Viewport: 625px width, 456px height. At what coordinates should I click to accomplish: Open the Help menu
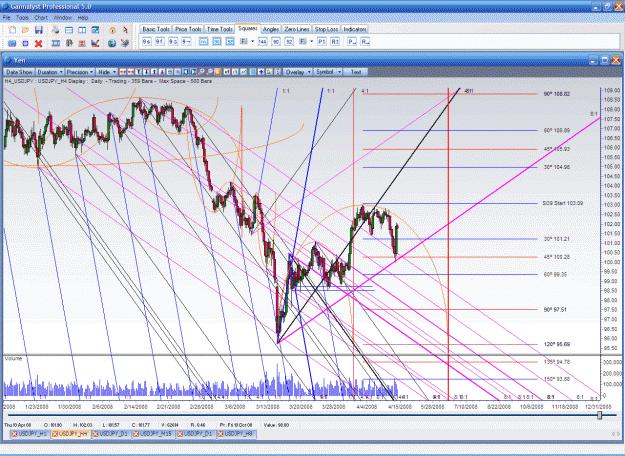[83, 18]
